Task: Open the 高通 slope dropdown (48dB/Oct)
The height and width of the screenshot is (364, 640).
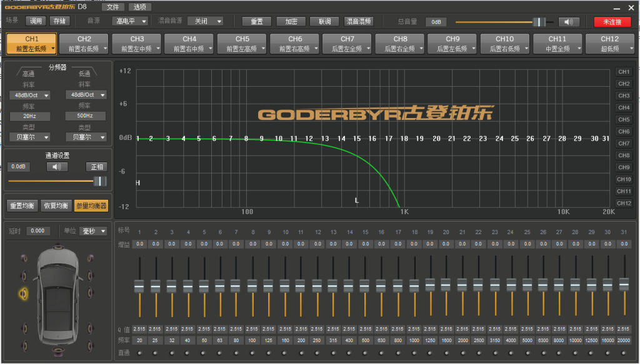Action: [x=30, y=95]
